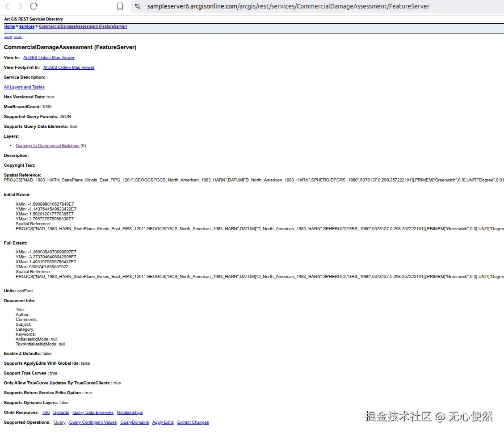
Task: Reload the page with the refresh icon
Action: tap(34, 6)
